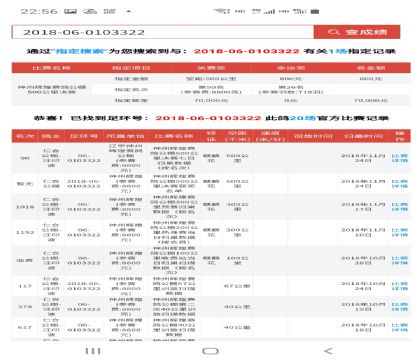Open 比赛详情 link for rank 617 row
420x360 pixels.
399,327
